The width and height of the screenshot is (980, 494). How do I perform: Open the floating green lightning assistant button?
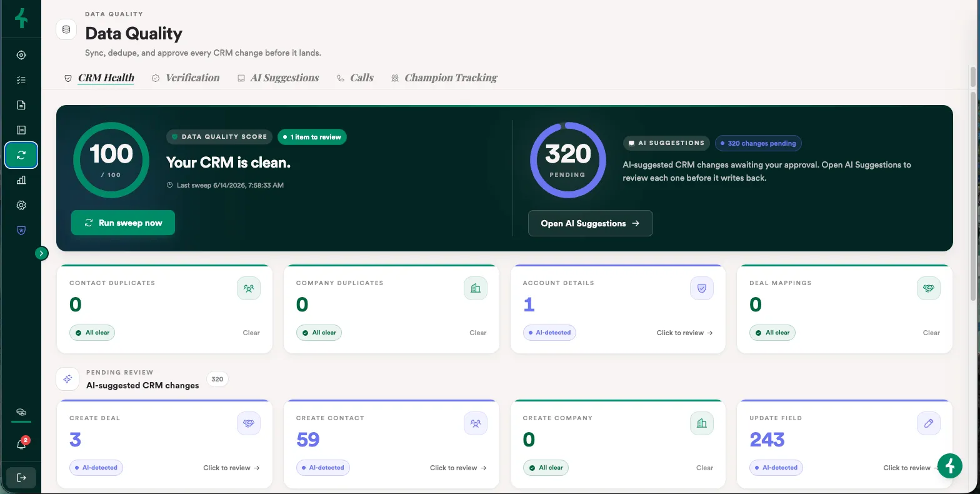coord(950,465)
